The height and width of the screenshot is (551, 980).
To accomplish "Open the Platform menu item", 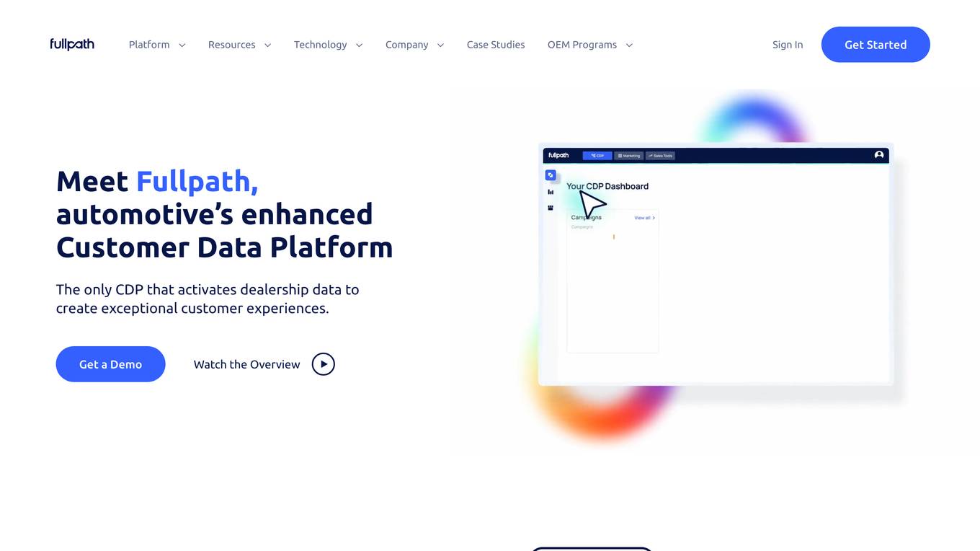I will [149, 45].
